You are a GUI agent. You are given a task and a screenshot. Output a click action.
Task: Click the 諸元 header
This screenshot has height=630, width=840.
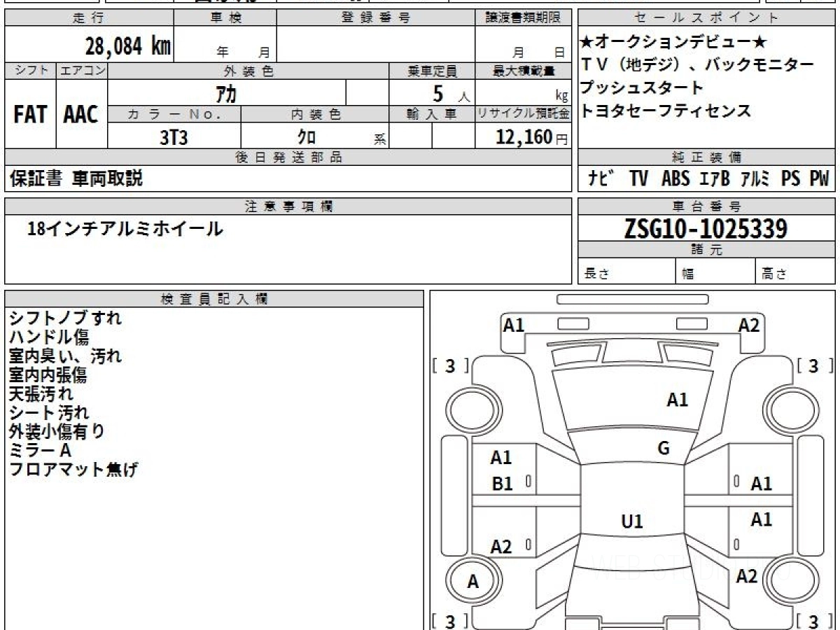pyautogui.click(x=706, y=250)
